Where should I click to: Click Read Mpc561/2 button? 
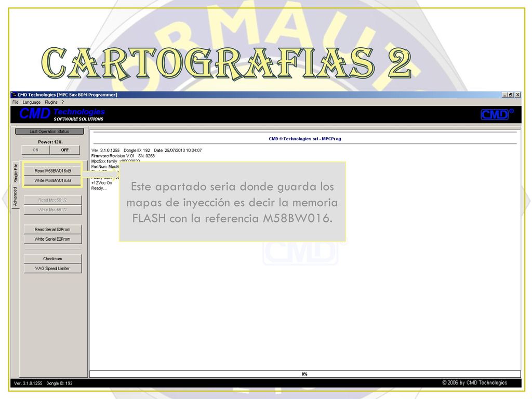pos(52,200)
